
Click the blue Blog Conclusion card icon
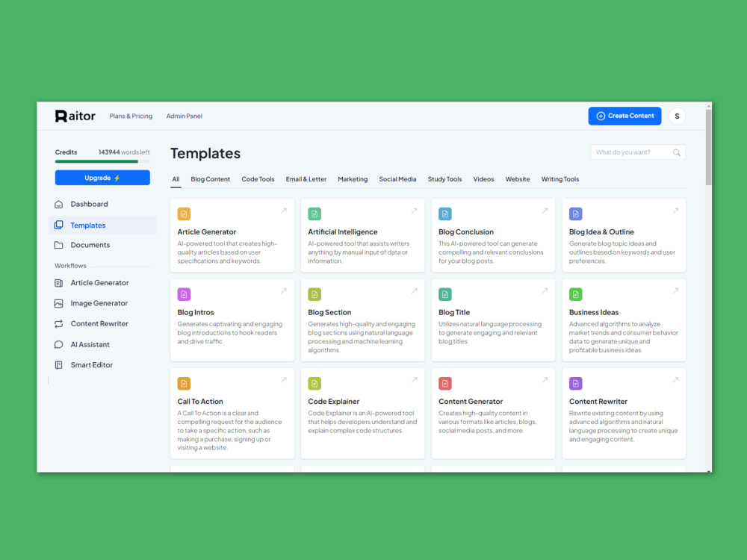pos(445,214)
